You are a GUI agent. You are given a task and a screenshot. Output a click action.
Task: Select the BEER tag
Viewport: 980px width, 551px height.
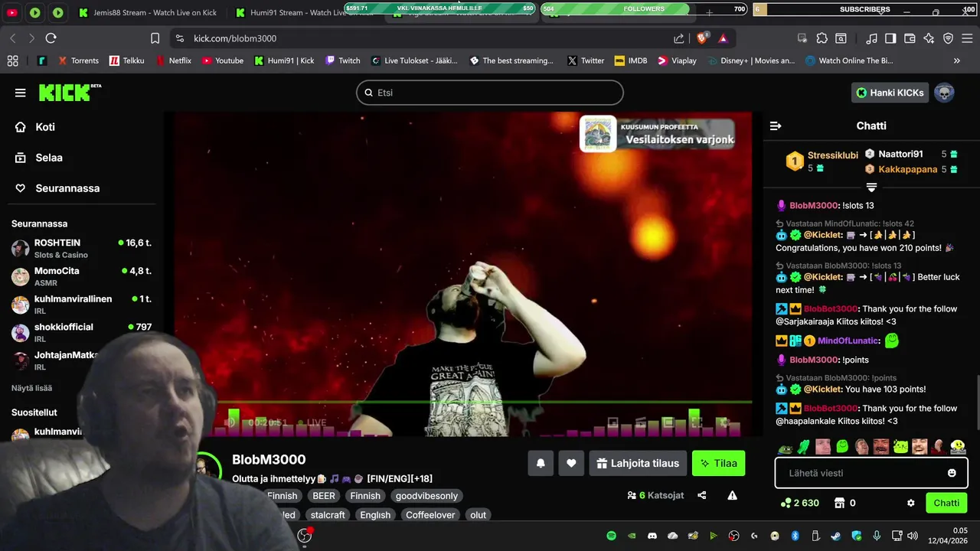[x=324, y=496]
